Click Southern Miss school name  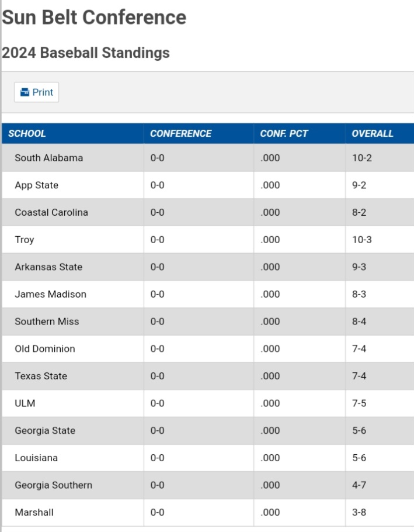[47, 322]
